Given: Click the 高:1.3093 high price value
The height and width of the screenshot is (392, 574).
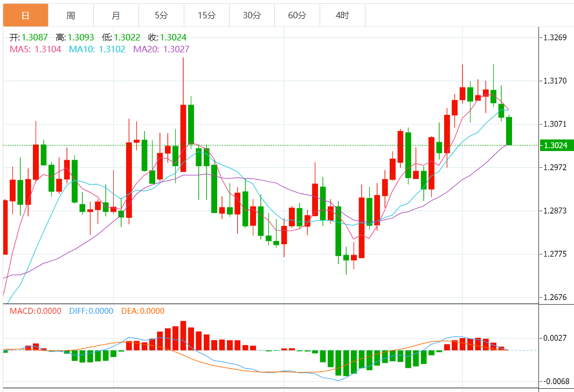Looking at the screenshot, I should click(x=75, y=37).
